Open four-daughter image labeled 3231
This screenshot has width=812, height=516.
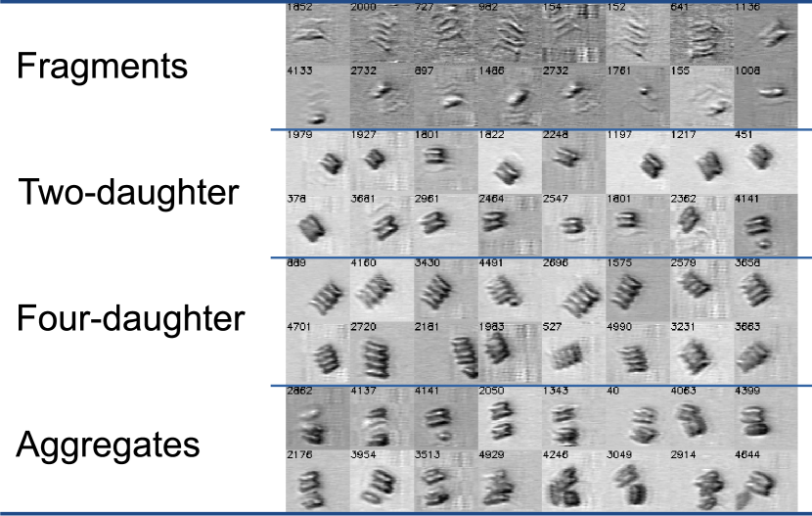(701, 352)
